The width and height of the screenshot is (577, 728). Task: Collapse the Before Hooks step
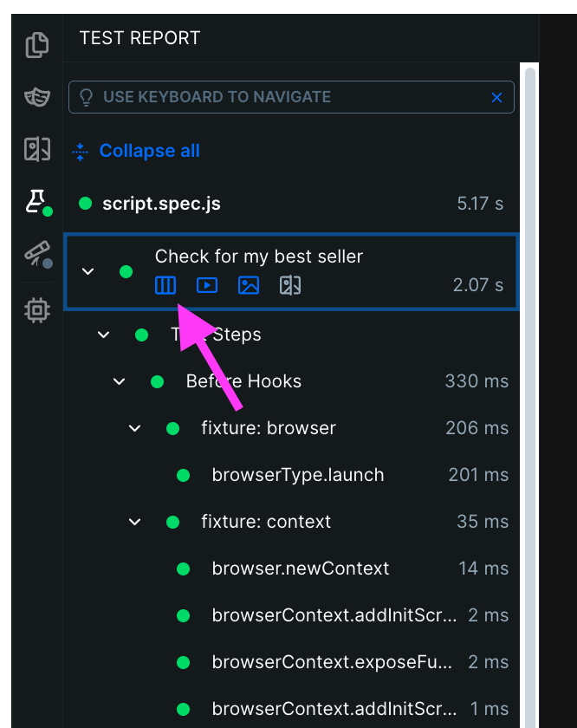(x=119, y=381)
